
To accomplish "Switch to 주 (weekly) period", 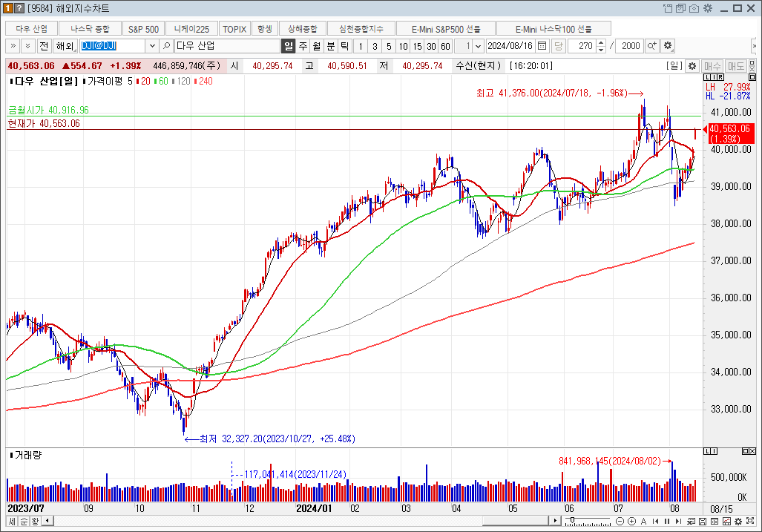I will click(x=303, y=46).
